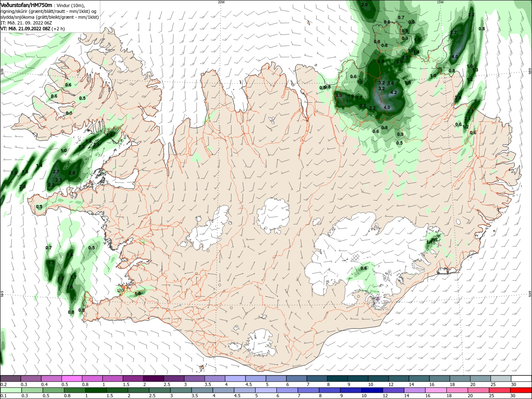This screenshot has width=532, height=399.
Task: Select palest green rain-scale swatch at 0.1
Action: pos(11,390)
